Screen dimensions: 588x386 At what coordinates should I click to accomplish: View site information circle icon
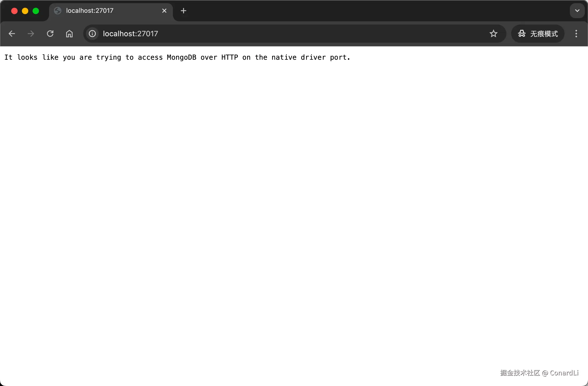(x=92, y=34)
